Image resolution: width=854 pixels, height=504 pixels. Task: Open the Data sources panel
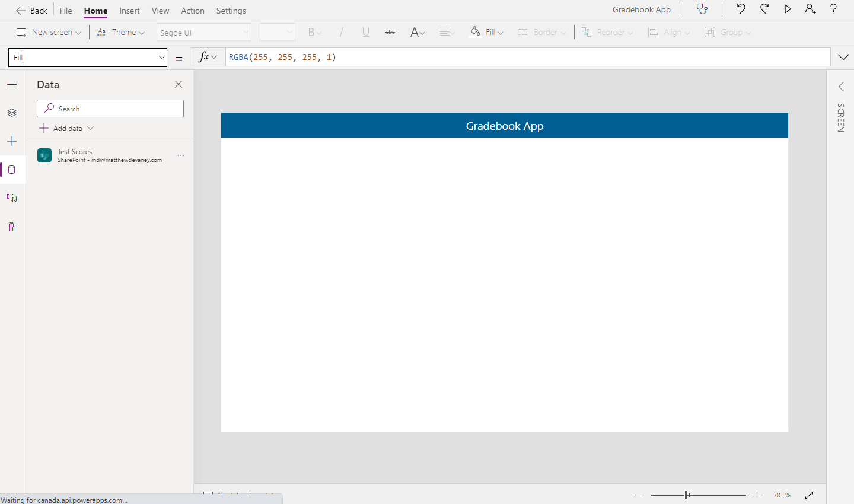12,170
